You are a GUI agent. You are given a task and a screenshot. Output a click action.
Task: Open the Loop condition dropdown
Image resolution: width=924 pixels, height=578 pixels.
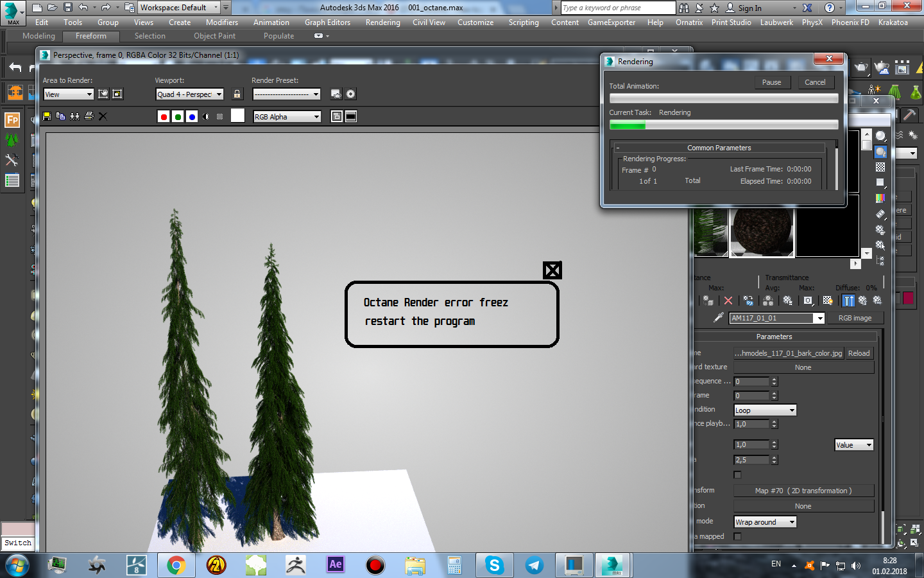click(x=766, y=410)
